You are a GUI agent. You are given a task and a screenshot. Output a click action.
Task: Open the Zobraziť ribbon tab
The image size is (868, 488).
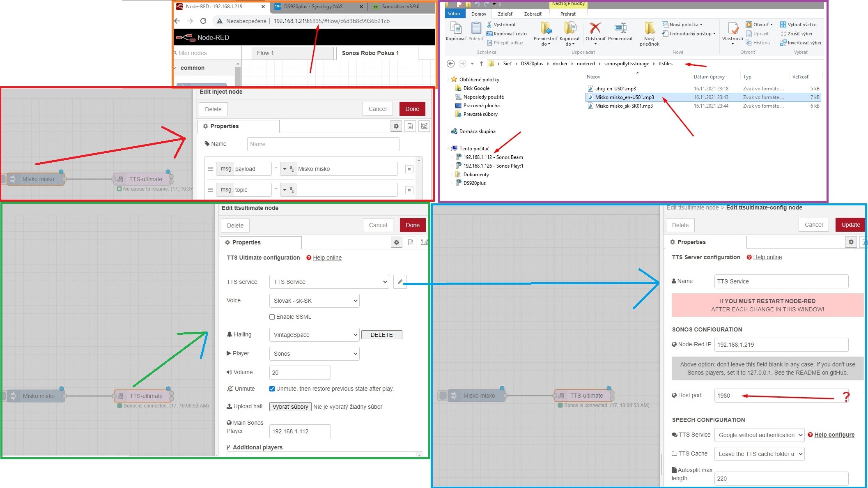[533, 14]
